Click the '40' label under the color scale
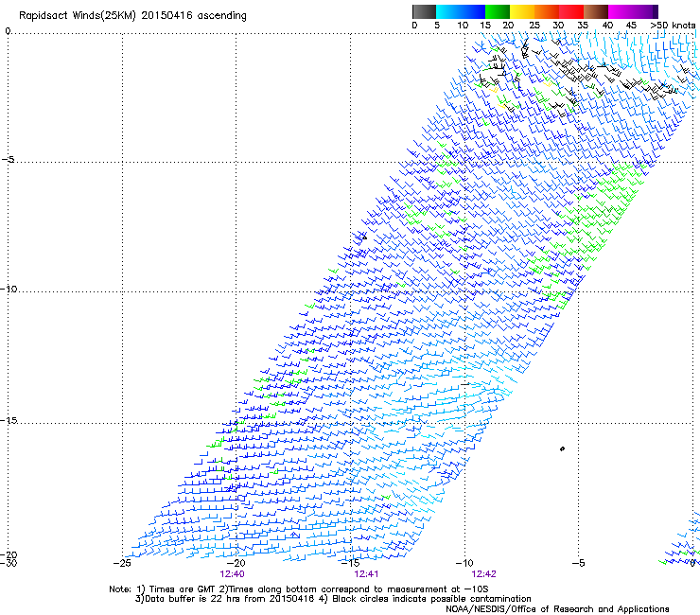700x615 pixels. click(x=607, y=26)
